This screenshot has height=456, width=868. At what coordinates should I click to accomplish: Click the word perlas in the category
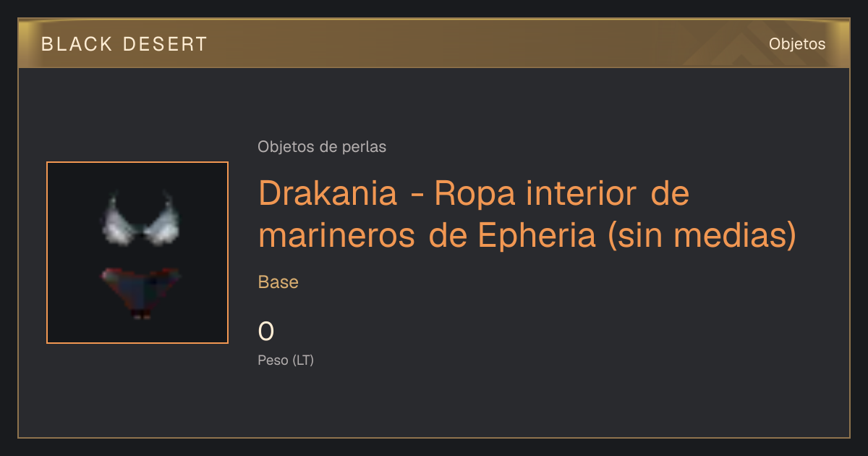click(x=362, y=147)
